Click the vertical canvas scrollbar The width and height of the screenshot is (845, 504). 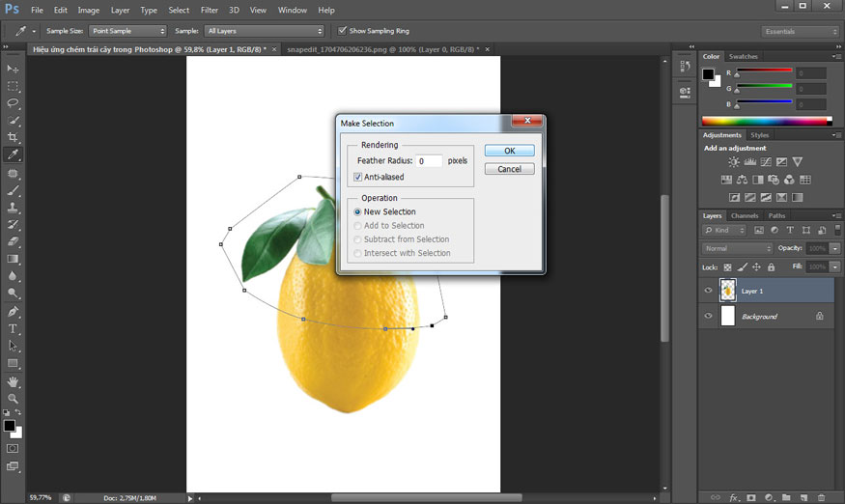tap(665, 267)
